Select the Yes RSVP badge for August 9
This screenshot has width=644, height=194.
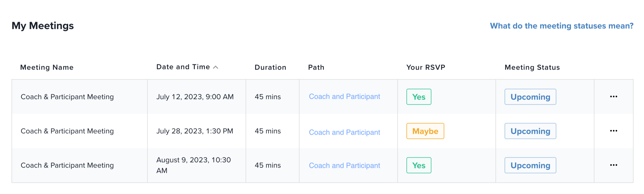(419, 165)
